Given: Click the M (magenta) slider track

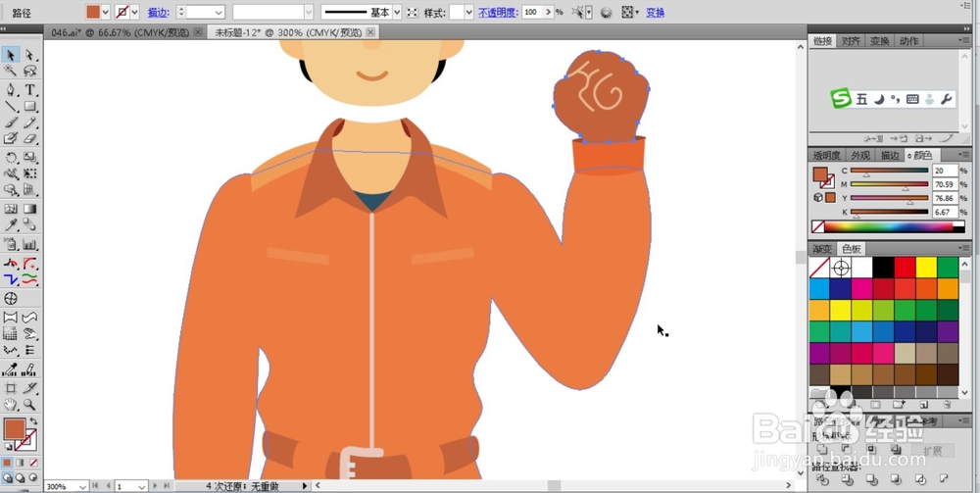Looking at the screenshot, I should [x=890, y=184].
